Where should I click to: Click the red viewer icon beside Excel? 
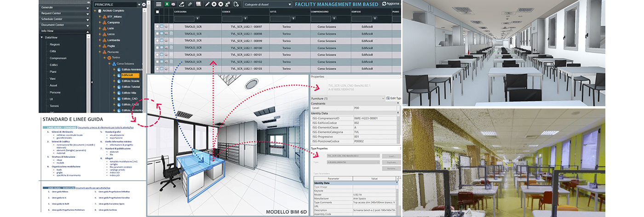173,4
